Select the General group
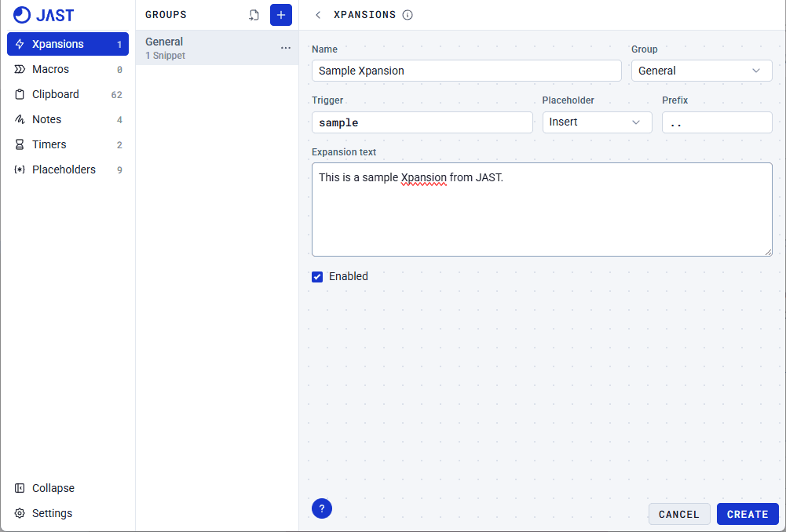 point(217,48)
